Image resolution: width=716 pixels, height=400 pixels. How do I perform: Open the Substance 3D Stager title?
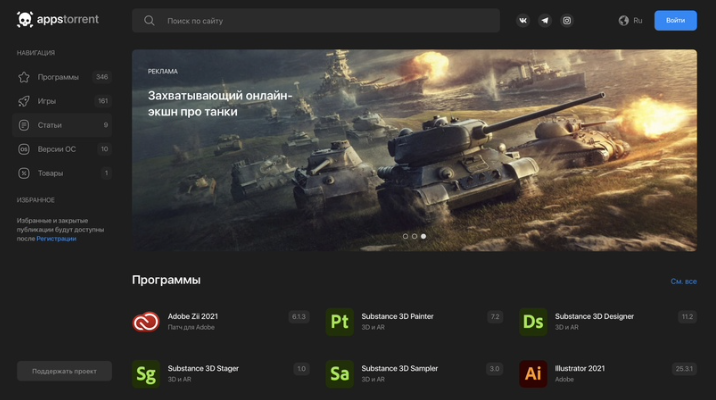point(203,368)
